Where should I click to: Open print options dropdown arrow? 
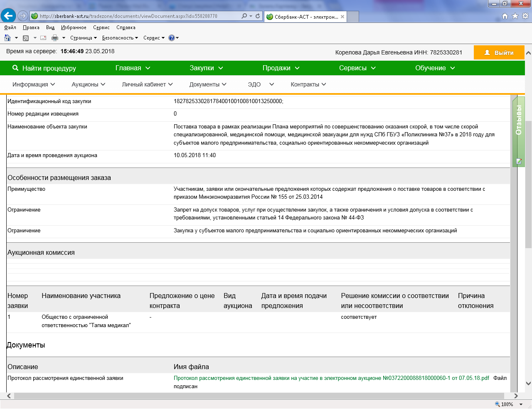tap(64, 38)
